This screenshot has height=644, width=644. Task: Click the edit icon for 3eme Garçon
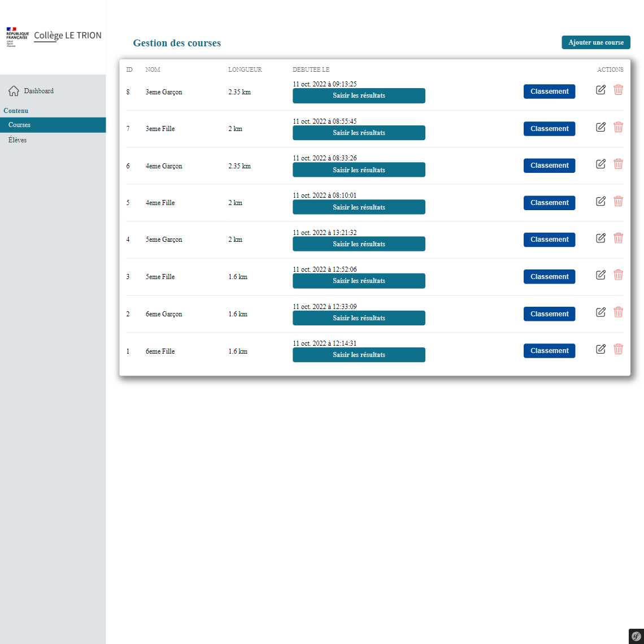click(x=601, y=90)
